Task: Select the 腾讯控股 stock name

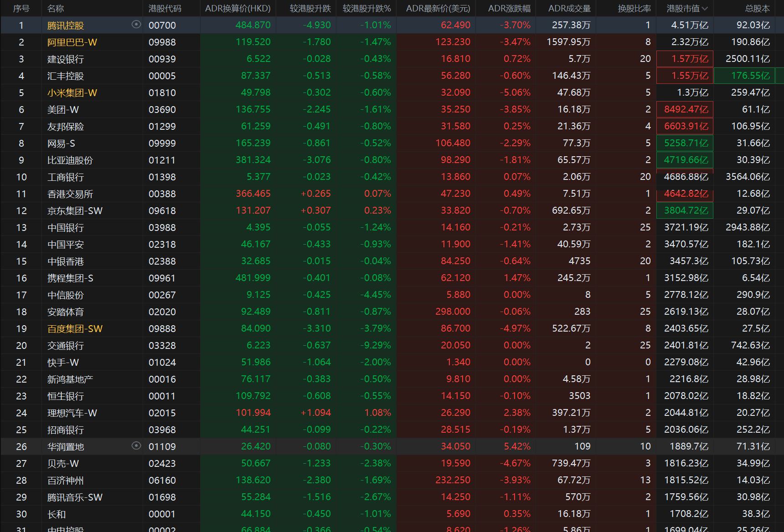Action: [66, 26]
